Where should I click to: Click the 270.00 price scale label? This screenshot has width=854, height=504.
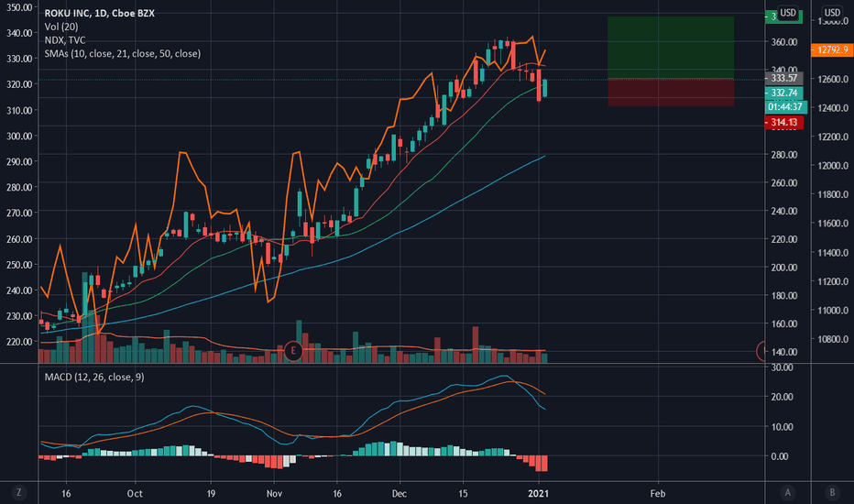click(19, 213)
